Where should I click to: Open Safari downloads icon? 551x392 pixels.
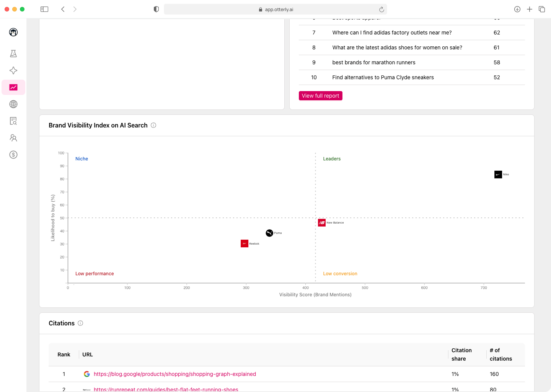(x=517, y=9)
